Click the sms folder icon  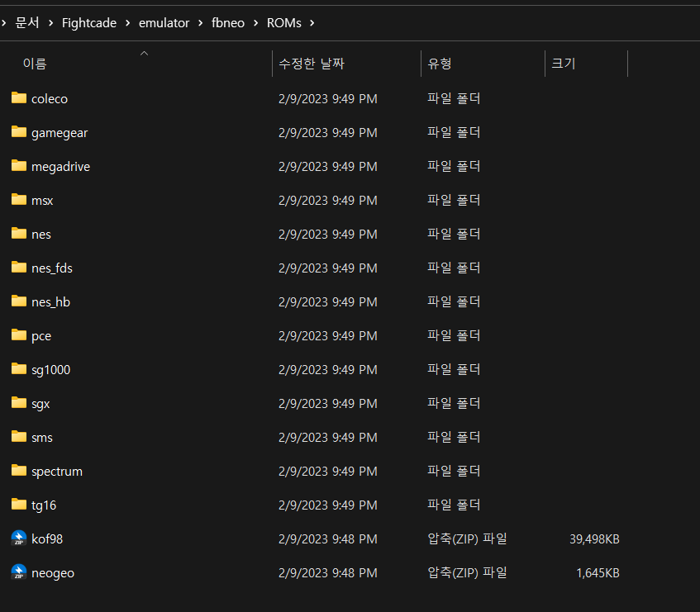pos(19,437)
